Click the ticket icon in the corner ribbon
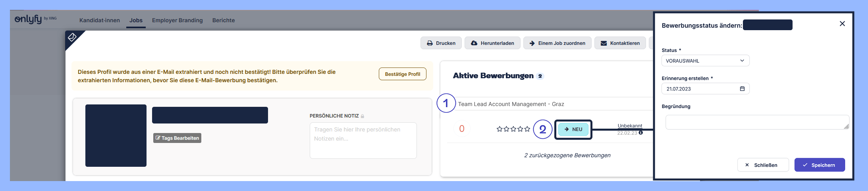Screen dimensions: 868x191 [x=72, y=37]
